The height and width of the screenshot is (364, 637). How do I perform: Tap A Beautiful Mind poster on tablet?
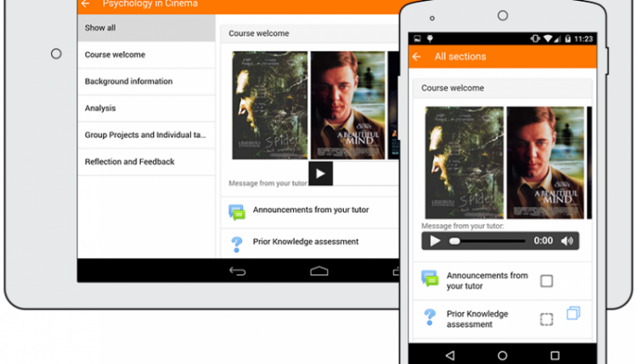347,105
